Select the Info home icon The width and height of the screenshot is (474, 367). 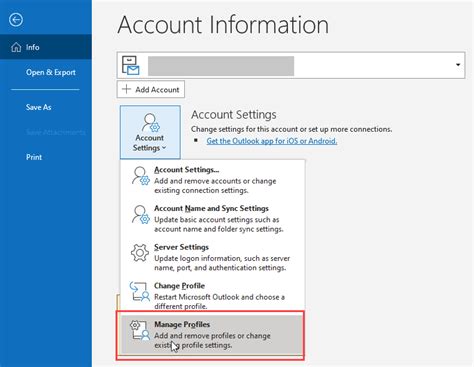16,47
